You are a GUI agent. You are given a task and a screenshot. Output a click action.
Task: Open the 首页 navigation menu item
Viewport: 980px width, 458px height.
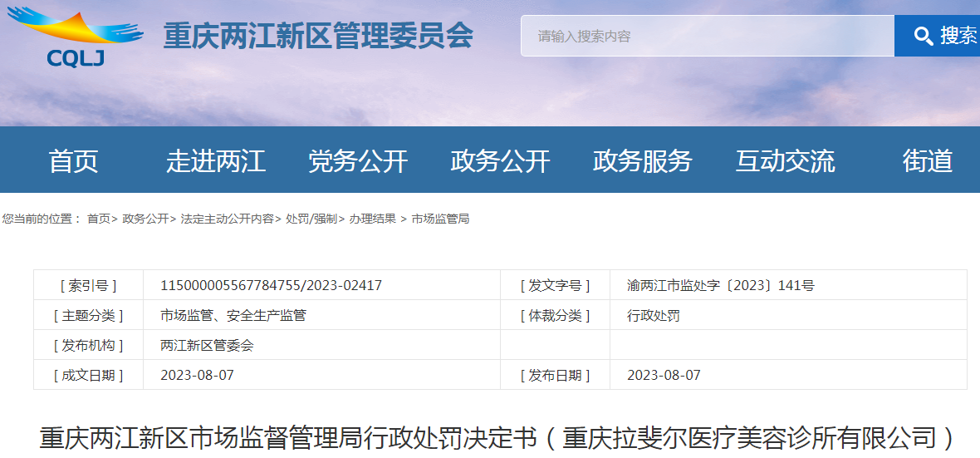pos(73,160)
